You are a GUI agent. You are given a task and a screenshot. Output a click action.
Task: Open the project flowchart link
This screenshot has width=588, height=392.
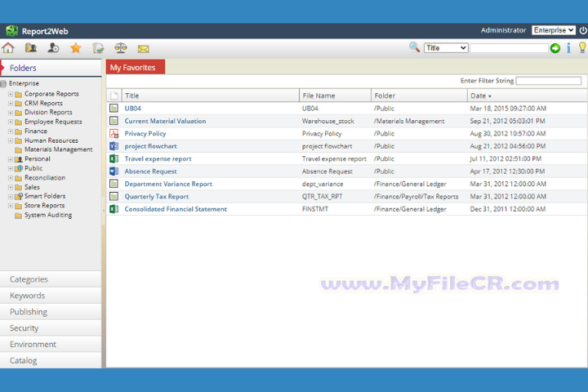[150, 146]
